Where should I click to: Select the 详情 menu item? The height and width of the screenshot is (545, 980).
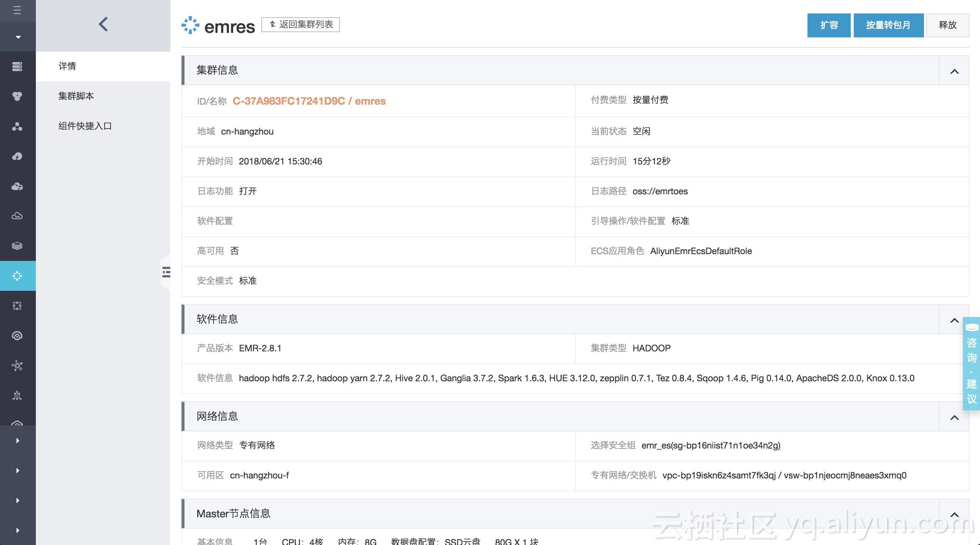[x=103, y=66]
